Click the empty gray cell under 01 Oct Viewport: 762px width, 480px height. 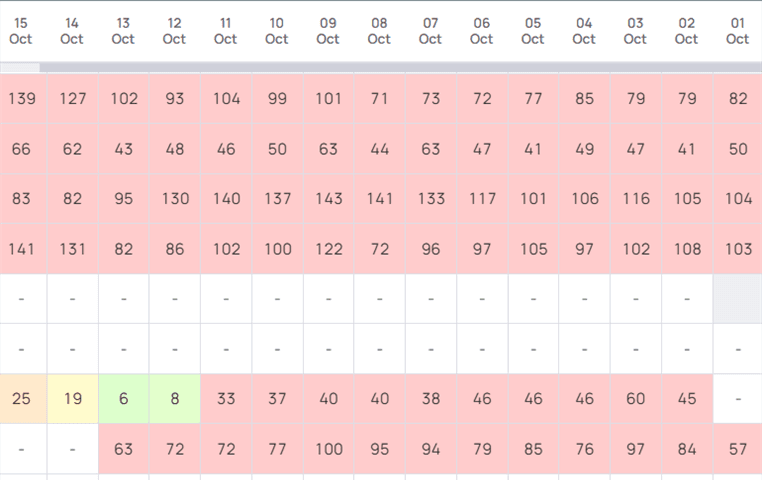pyautogui.click(x=737, y=299)
